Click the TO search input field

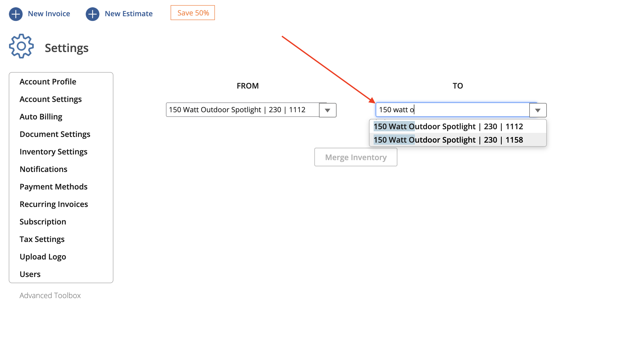point(452,110)
